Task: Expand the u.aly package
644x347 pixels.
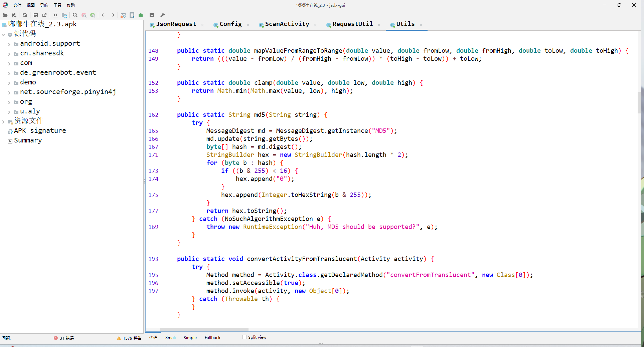Action: pyautogui.click(x=9, y=112)
